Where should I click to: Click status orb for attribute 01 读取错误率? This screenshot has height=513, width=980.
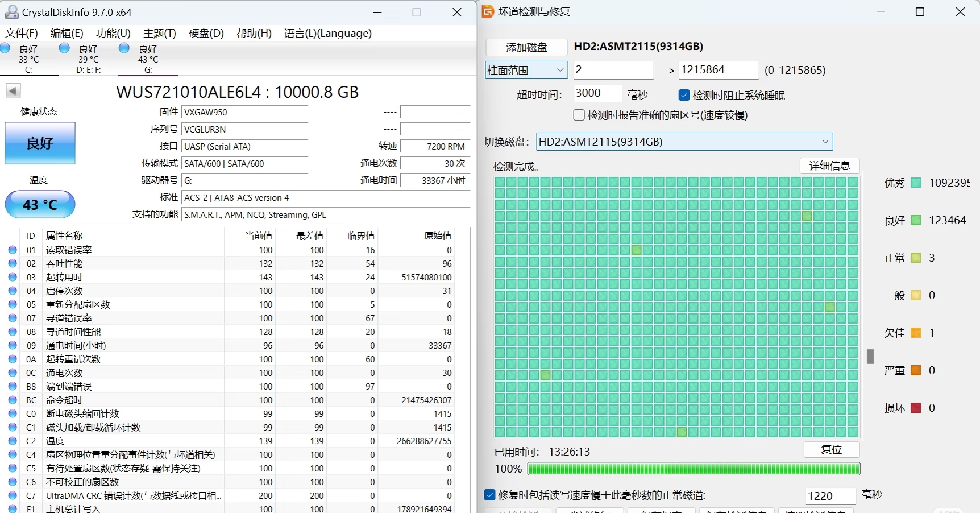point(13,250)
